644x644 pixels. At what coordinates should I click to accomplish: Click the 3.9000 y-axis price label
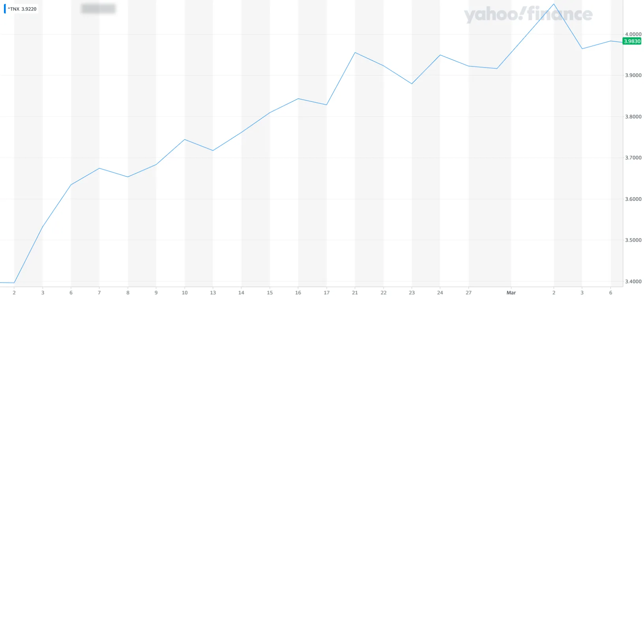click(x=633, y=75)
